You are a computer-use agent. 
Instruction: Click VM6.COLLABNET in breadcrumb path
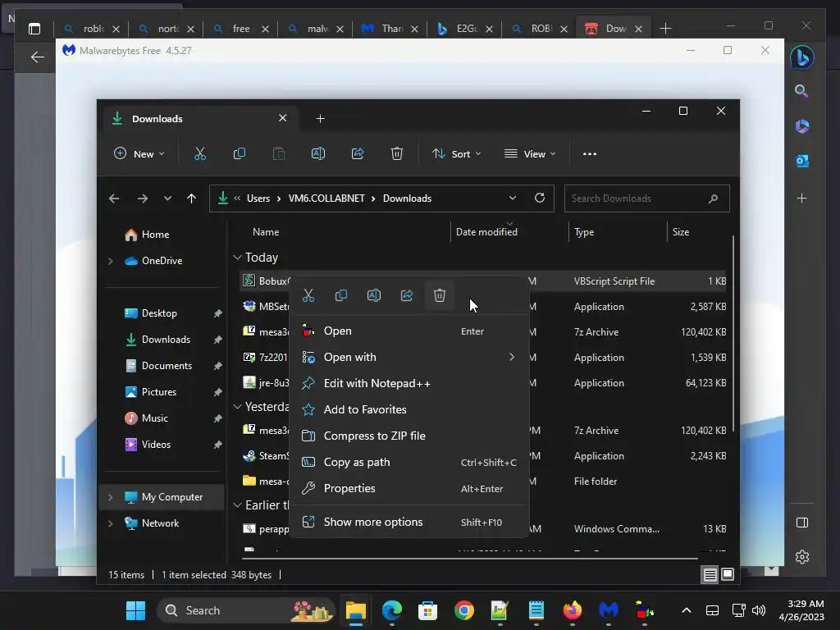tap(326, 199)
